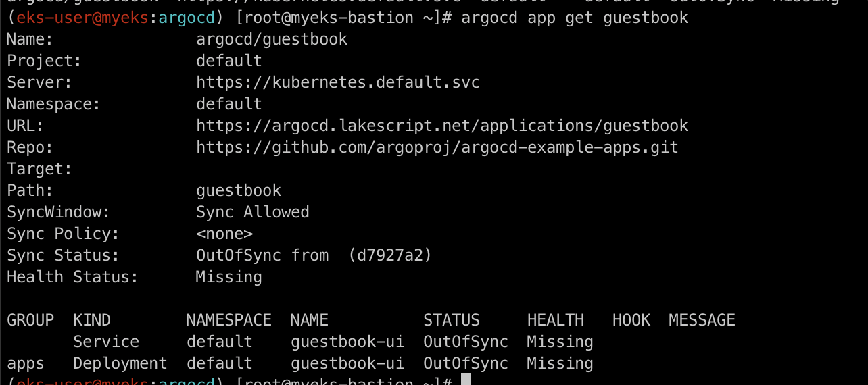
Task: Click the 'Health Status:' label
Action: [72, 278]
